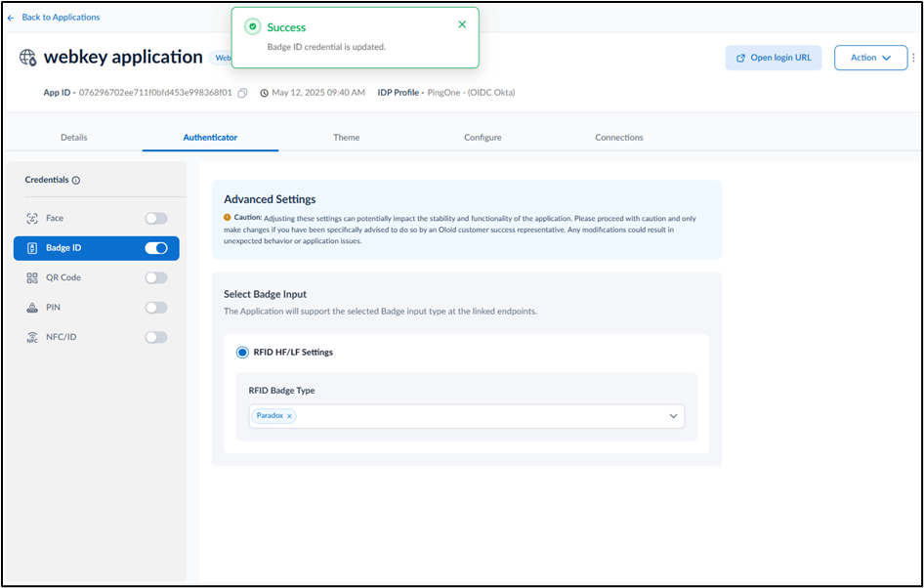Enable the NFC/ID toggle
Viewport: 924px width, 588px height.
[156, 338]
